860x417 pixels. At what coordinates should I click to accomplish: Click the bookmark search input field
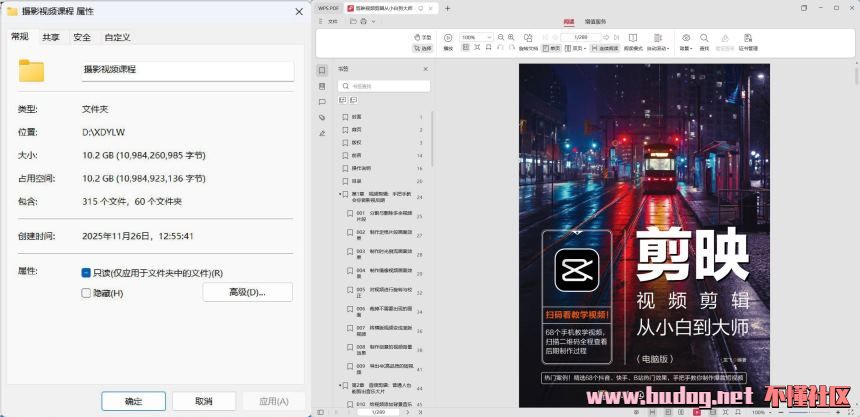385,86
